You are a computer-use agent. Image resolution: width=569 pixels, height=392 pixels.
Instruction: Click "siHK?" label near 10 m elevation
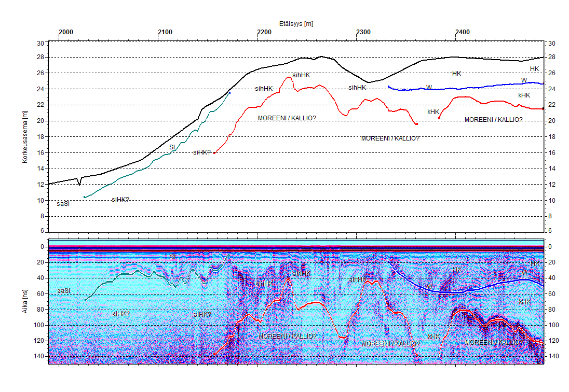(120, 200)
